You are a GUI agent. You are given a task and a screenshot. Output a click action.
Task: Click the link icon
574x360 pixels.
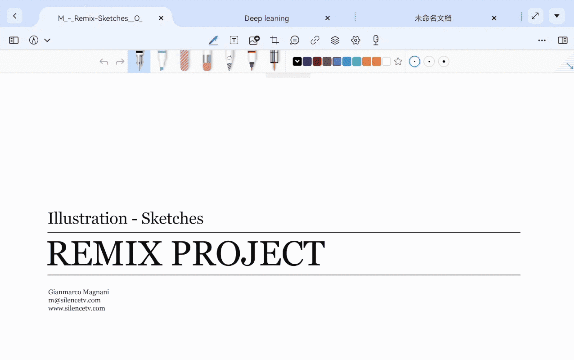(315, 40)
